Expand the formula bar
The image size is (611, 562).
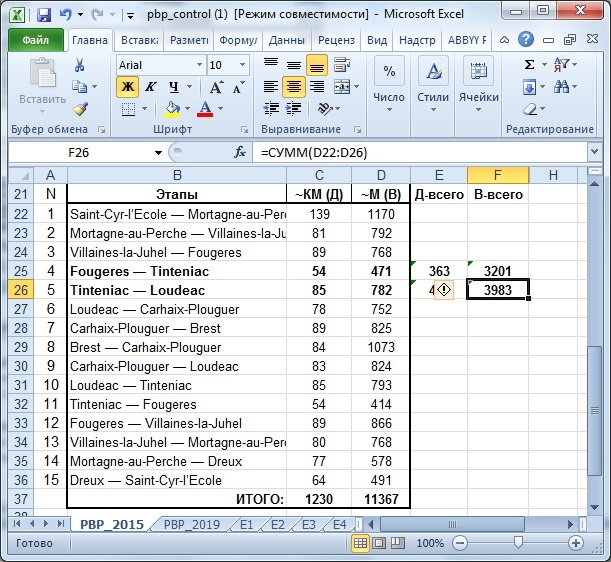click(594, 151)
